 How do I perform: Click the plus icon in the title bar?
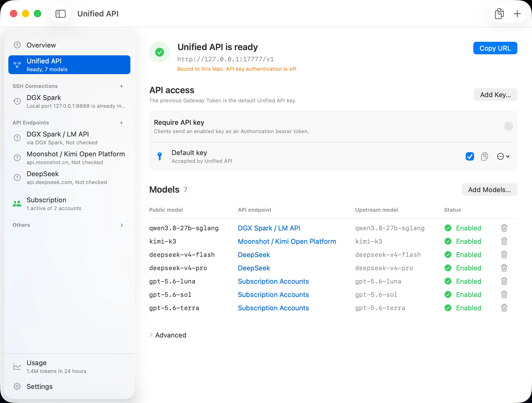pos(517,14)
